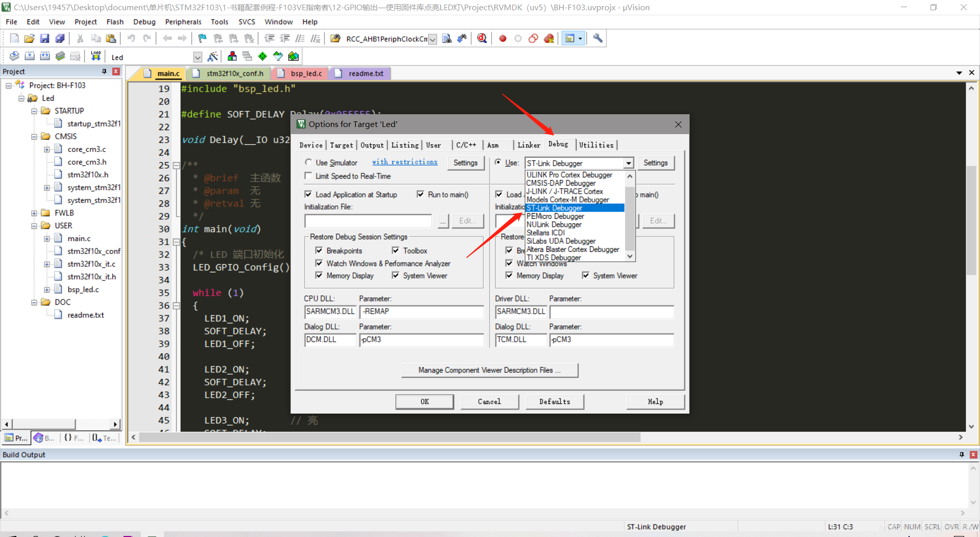
Task: Open the Led target selection dropdown
Action: tap(198, 57)
